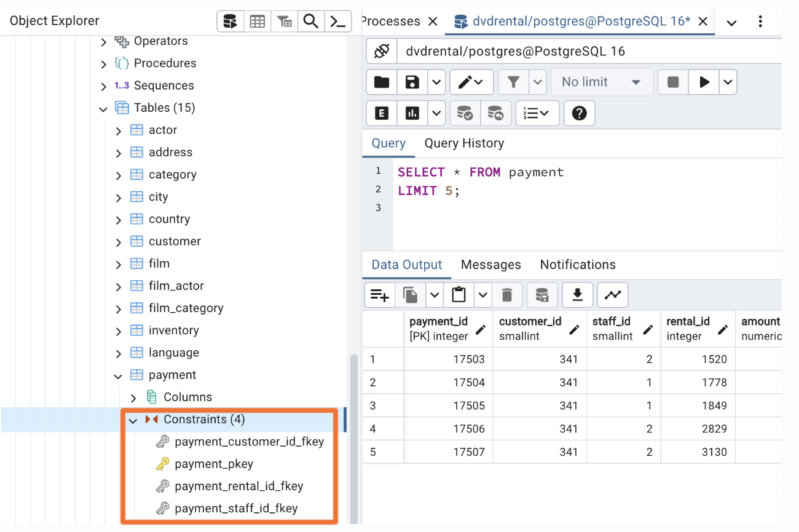This screenshot has height=532, width=799.
Task: Select the Query tab
Action: (388, 143)
